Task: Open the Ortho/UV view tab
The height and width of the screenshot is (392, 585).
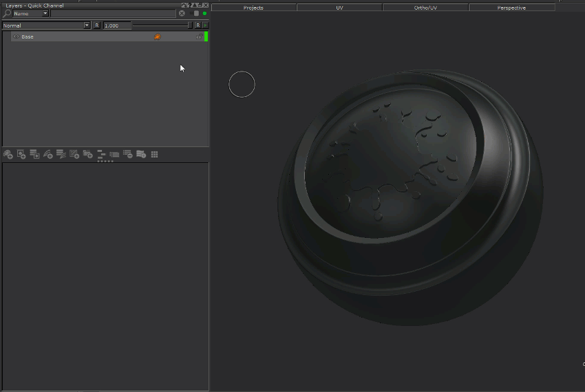Action: click(425, 8)
